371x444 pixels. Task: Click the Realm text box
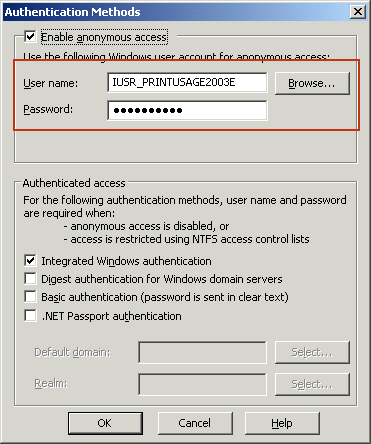coord(203,384)
